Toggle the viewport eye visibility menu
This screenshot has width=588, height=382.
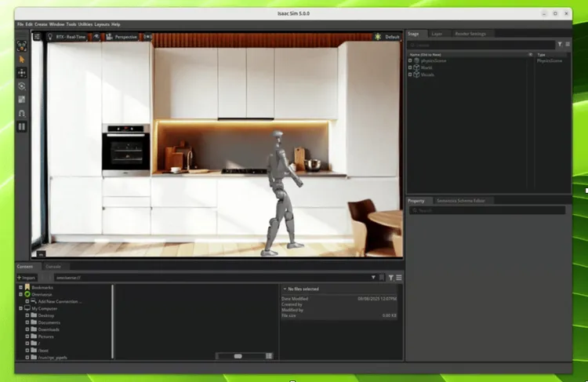click(96, 37)
